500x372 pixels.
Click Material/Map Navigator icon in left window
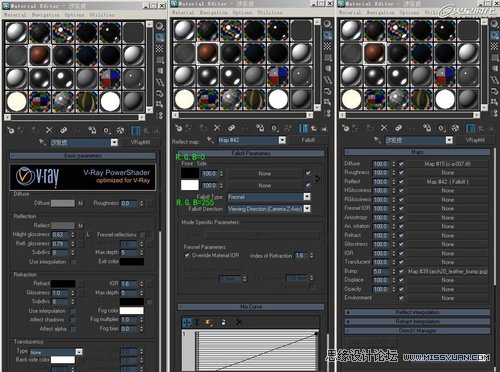[x=160, y=115]
